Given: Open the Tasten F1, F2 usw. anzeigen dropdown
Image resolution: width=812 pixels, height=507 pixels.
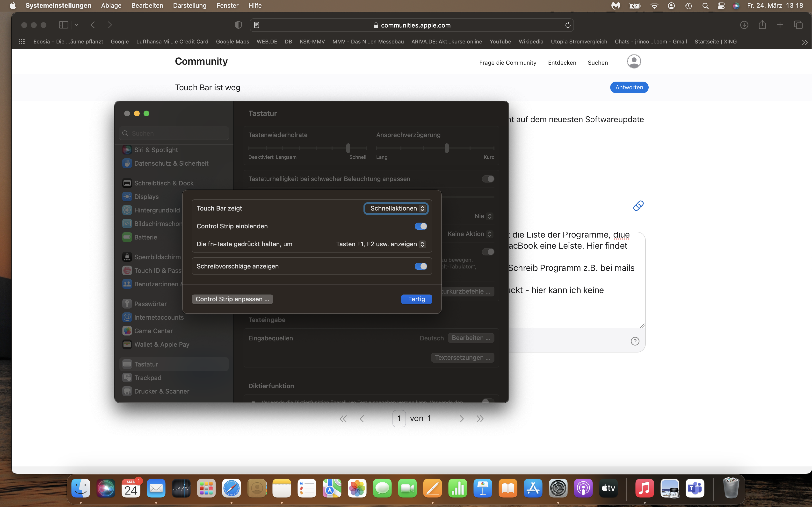Looking at the screenshot, I should [x=381, y=244].
